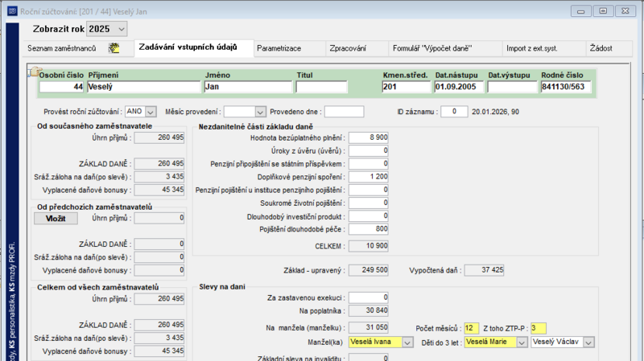
Task: Click the app icon in the title bar
Action: click(x=12, y=11)
